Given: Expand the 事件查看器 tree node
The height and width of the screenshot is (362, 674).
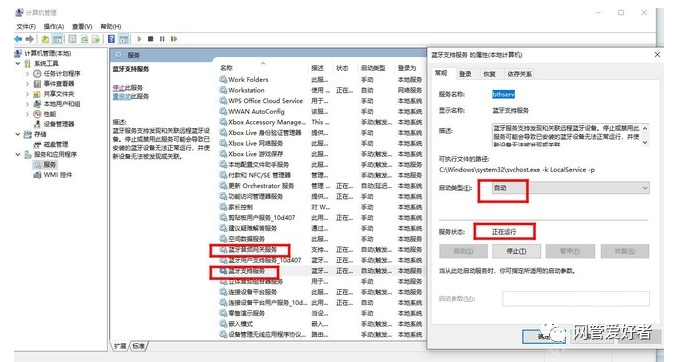Looking at the screenshot, I should point(28,83).
